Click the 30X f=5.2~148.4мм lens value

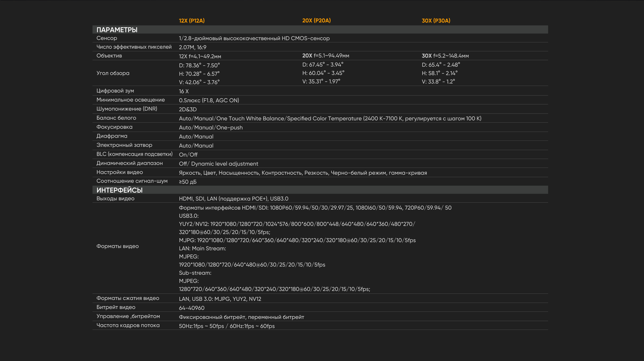pos(445,56)
